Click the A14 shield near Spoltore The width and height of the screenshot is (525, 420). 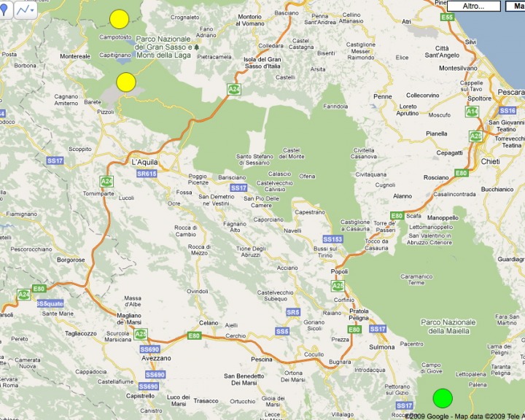[x=472, y=111]
